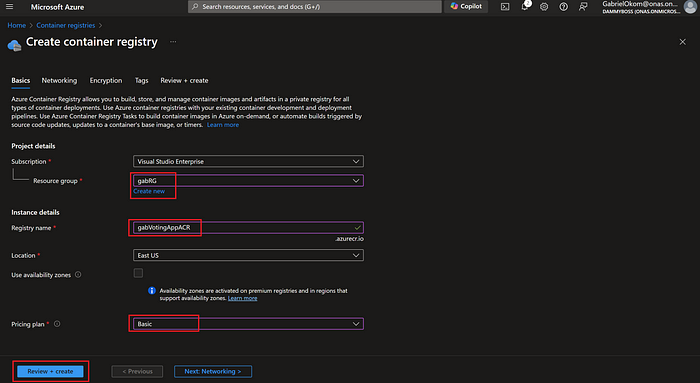Open the portal hamburger menu
Screen dimensions: 700x383
click(9, 7)
